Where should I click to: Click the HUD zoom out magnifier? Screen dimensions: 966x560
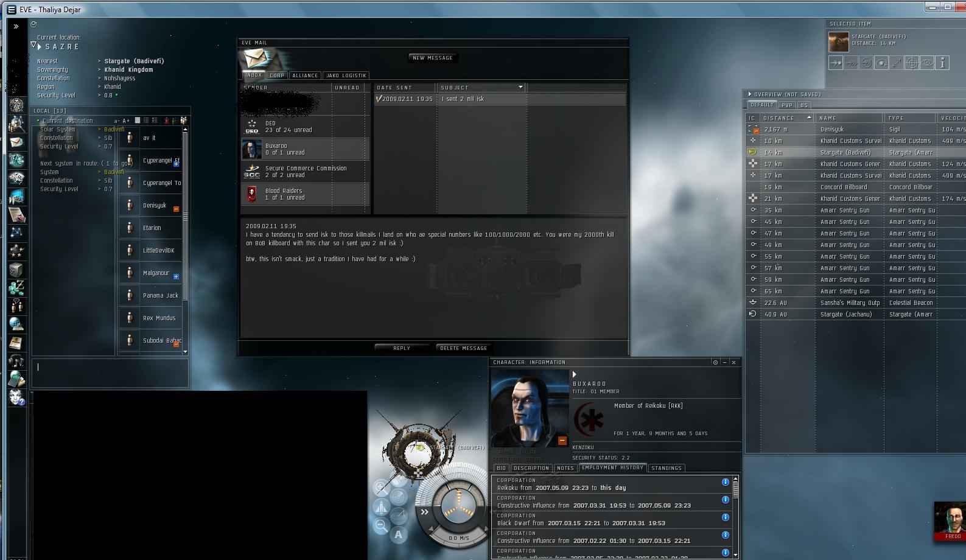[381, 525]
